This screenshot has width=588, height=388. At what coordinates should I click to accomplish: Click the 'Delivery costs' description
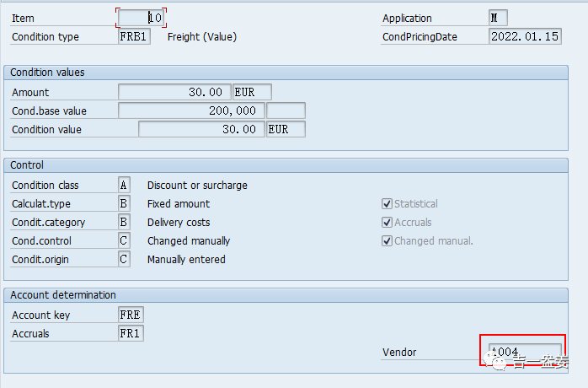179,223
